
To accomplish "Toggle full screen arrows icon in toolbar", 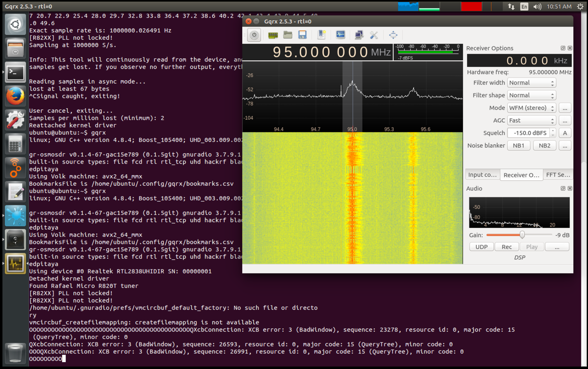I will coord(393,35).
